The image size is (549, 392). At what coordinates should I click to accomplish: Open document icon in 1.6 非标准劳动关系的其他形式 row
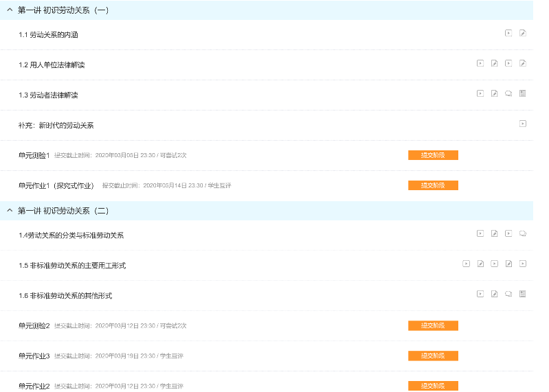point(523,294)
